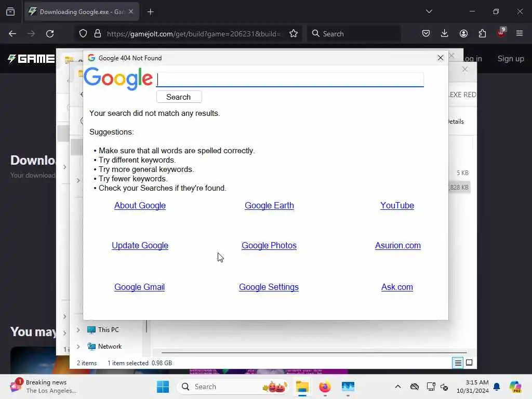Open the shield tracking protection icon
Image resolution: width=532 pixels, height=399 pixels.
coord(83,34)
